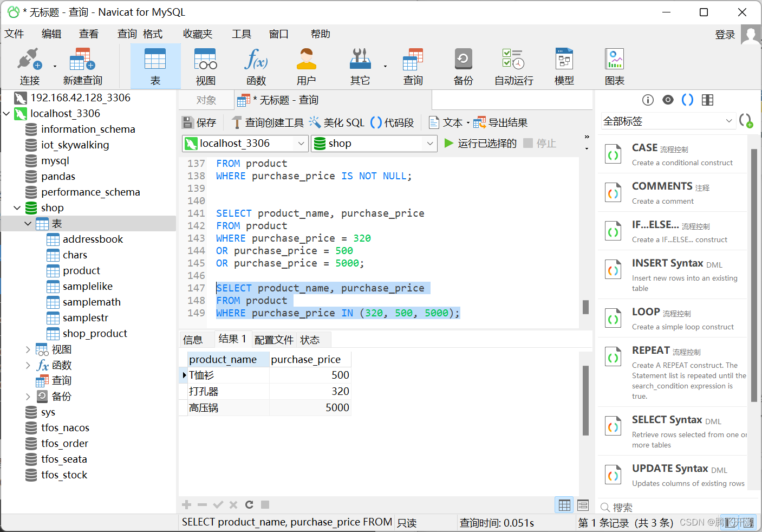
Task: Open 自动运行 (Automation) toolbar icon
Action: 513,66
